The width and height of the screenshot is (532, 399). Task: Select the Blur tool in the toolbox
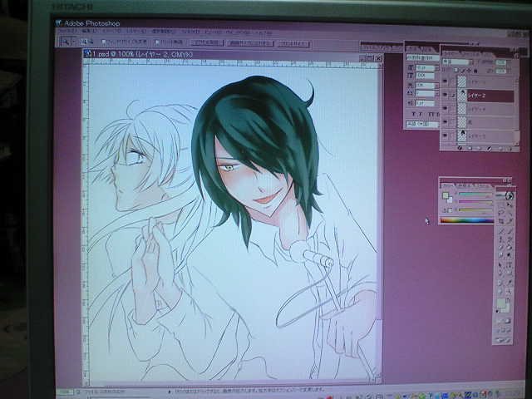coord(501,255)
